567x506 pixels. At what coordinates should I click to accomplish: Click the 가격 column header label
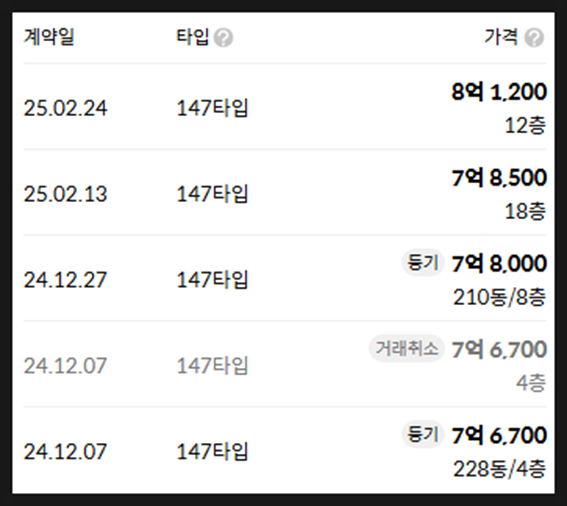point(501,37)
